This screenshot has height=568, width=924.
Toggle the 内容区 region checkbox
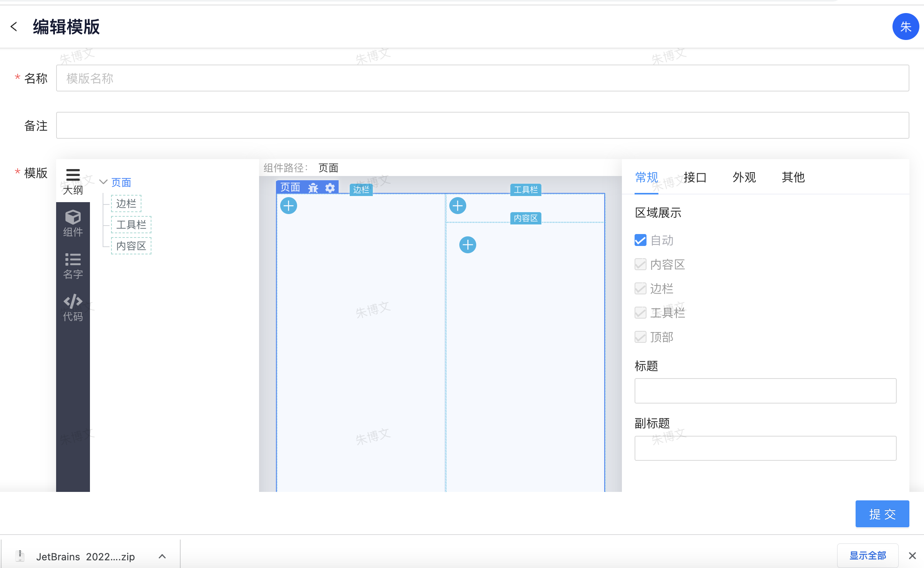(640, 264)
